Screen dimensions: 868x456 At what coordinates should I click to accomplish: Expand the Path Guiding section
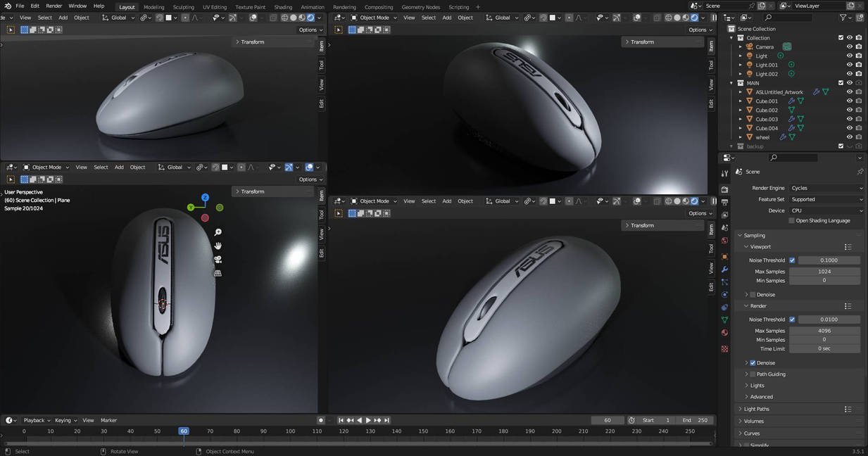[746, 374]
